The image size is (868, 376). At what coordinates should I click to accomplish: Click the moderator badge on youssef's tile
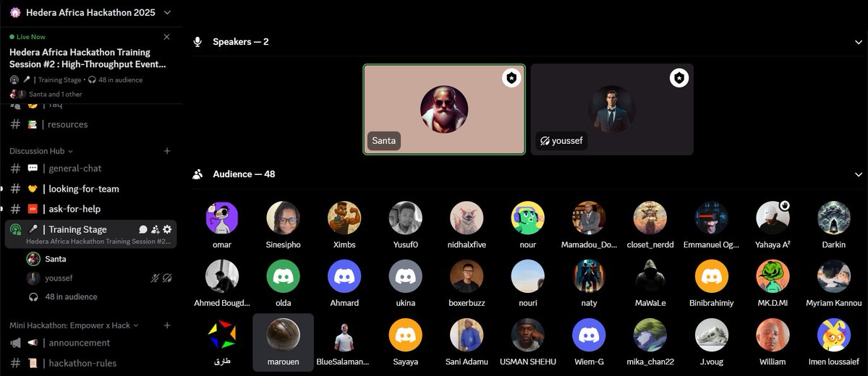click(x=679, y=78)
